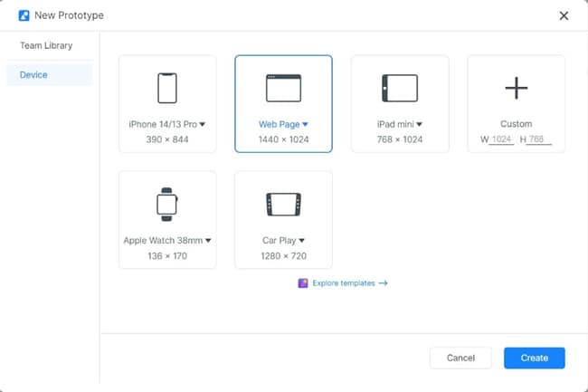Choose the Car Play screen icon
Image resolution: width=588 pixels, height=392 pixels.
point(283,204)
